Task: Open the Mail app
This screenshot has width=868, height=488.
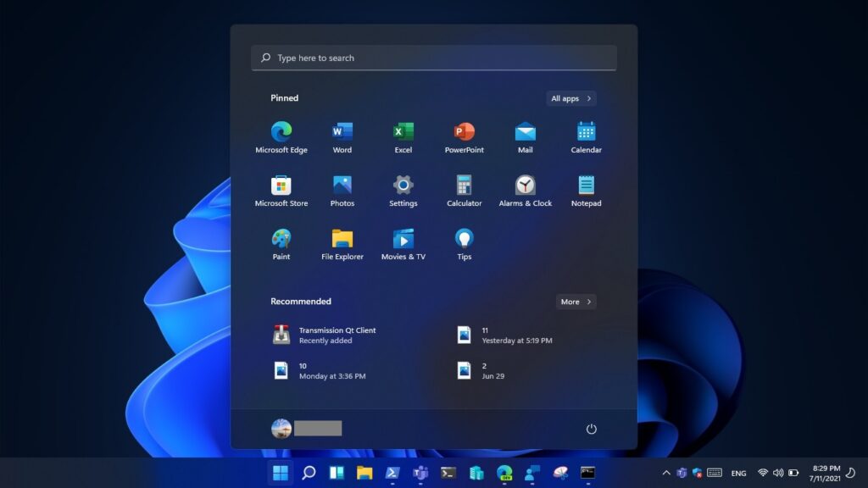Action: tap(525, 136)
